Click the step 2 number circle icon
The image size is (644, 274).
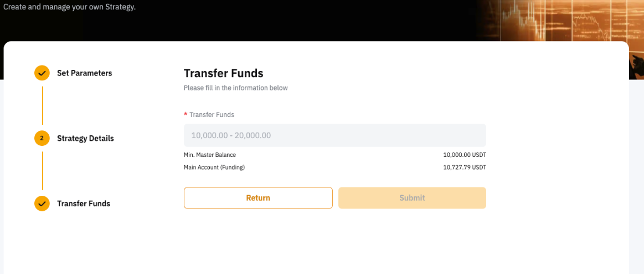[x=42, y=138]
